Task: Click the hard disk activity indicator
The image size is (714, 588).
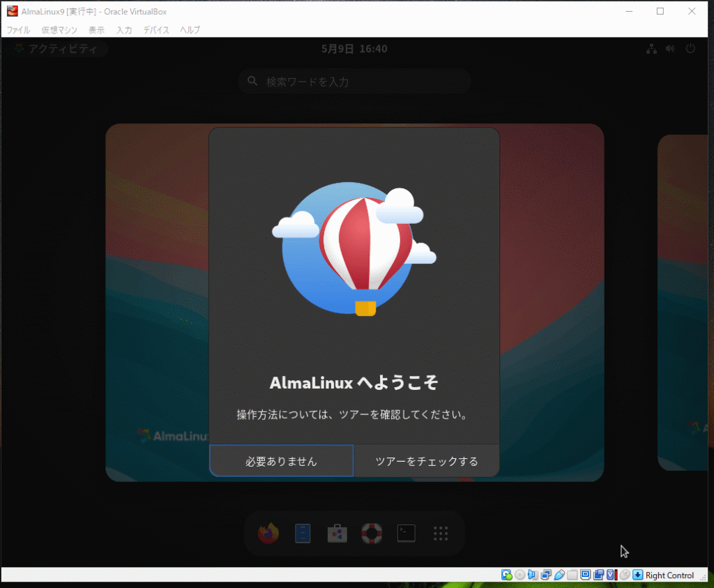Action: (x=506, y=575)
